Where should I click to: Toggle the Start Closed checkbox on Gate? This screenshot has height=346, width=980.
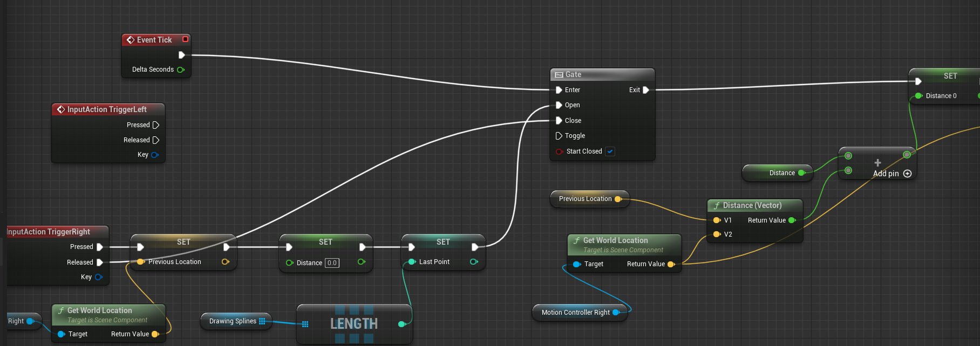[x=610, y=151]
